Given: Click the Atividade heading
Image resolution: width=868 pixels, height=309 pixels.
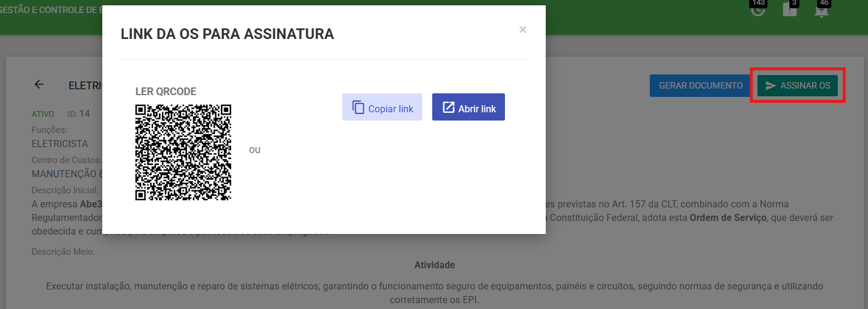Looking at the screenshot, I should point(435,265).
